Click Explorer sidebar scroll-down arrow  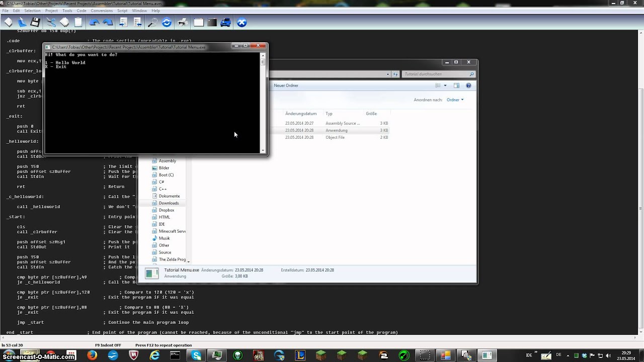point(188,261)
